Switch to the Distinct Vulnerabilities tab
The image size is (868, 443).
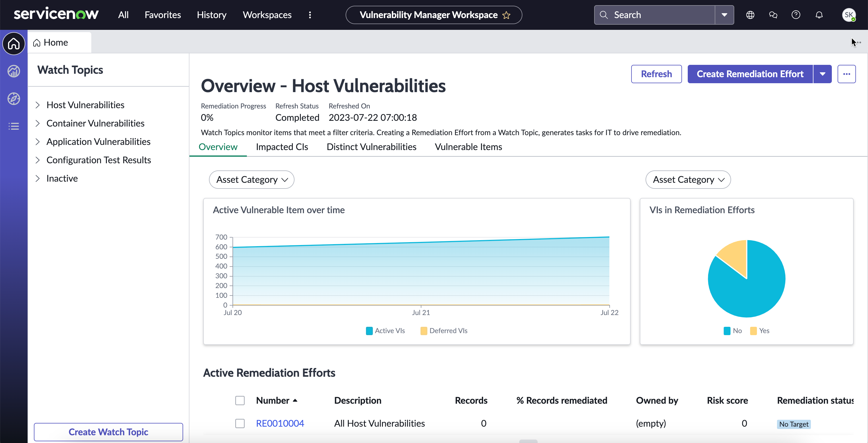pyautogui.click(x=371, y=147)
